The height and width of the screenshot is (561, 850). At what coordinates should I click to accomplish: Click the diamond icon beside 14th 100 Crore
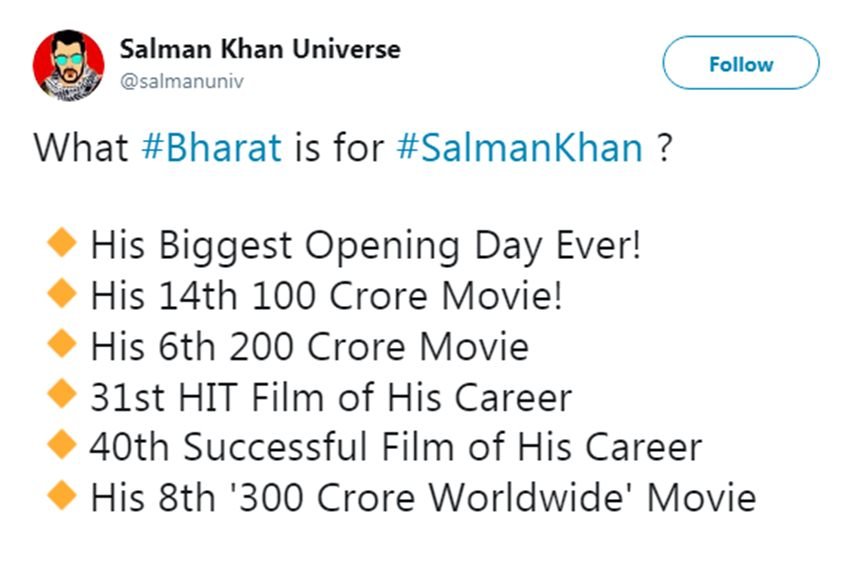pos(62,294)
